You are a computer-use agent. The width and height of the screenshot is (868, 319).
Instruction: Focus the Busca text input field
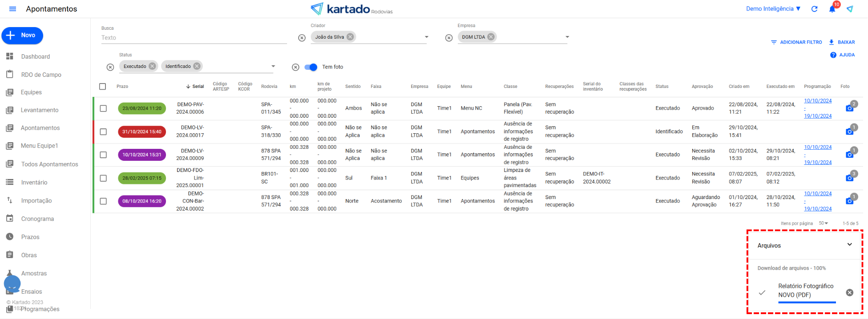[x=194, y=38]
